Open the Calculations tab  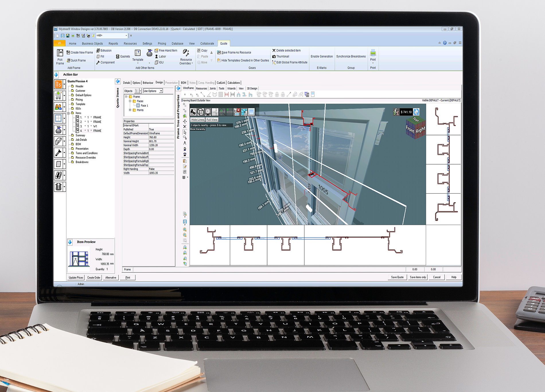tap(234, 83)
